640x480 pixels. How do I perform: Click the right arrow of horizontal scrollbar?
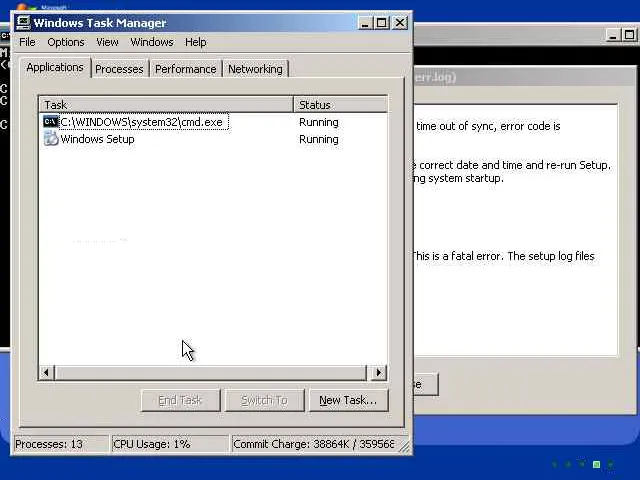tap(378, 372)
